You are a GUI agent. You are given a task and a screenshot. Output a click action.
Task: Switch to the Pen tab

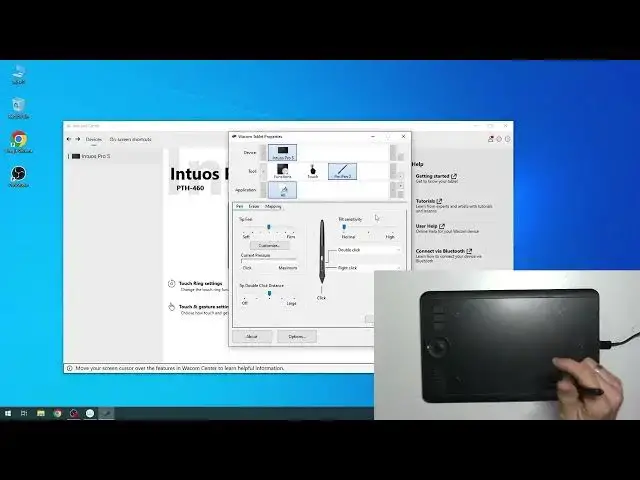240,207
